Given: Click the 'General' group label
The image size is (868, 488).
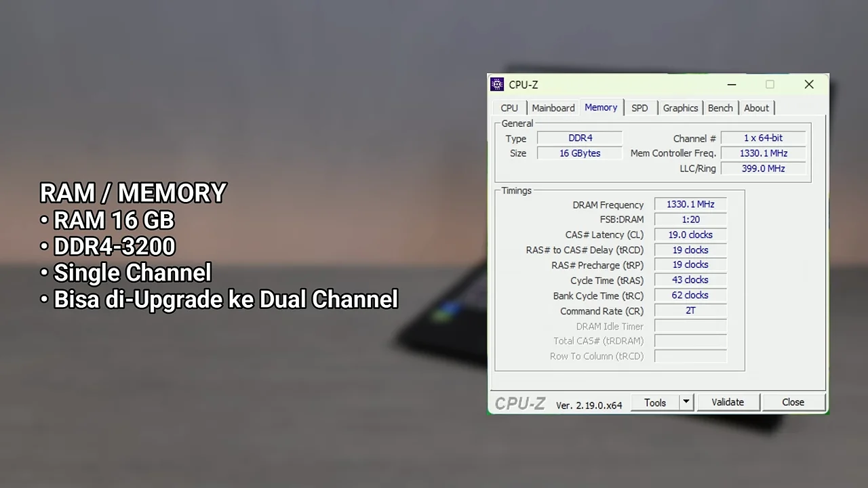Looking at the screenshot, I should tap(517, 123).
